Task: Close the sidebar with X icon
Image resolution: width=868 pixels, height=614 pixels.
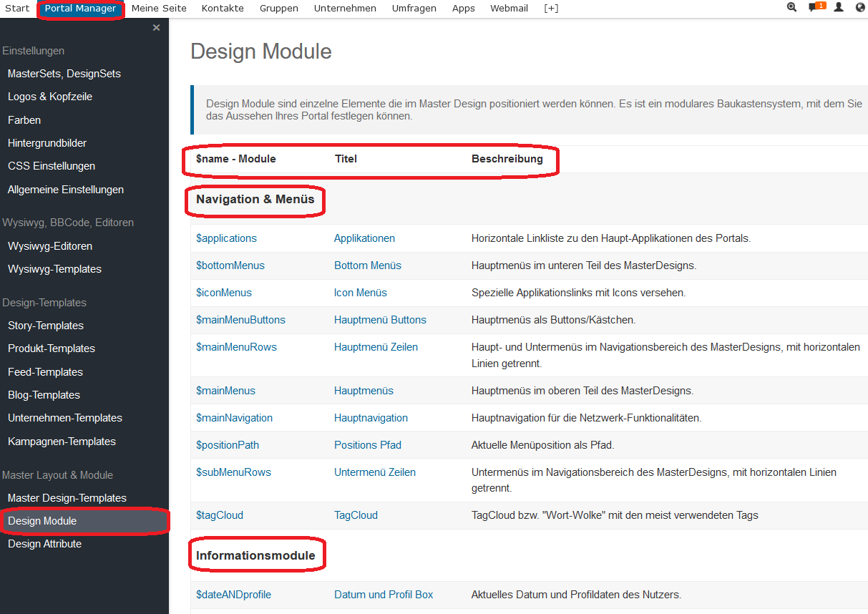Action: point(156,28)
